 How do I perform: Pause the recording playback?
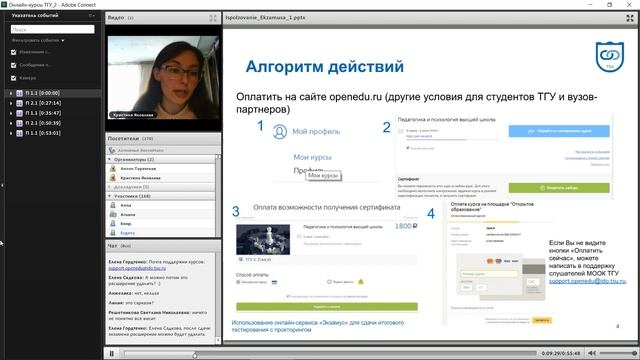coord(111,353)
